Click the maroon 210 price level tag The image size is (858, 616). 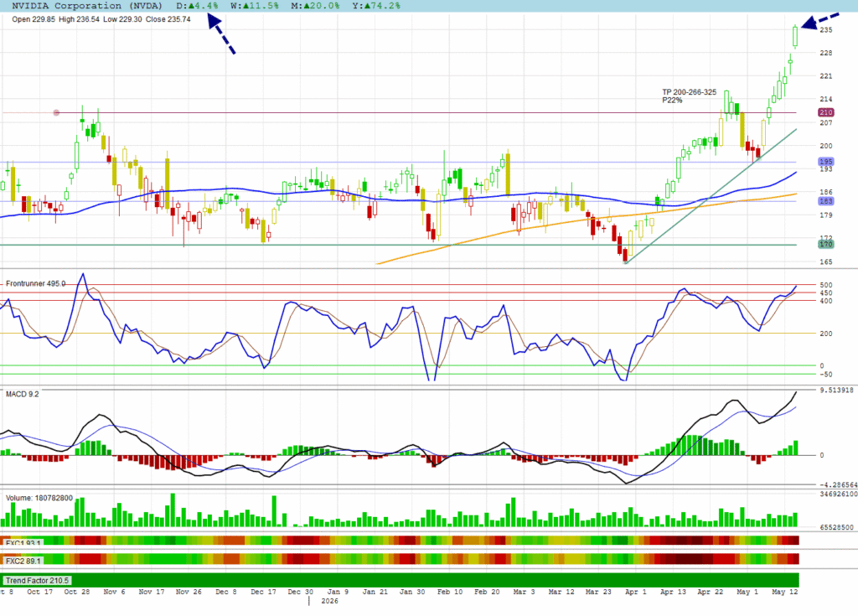(x=825, y=112)
